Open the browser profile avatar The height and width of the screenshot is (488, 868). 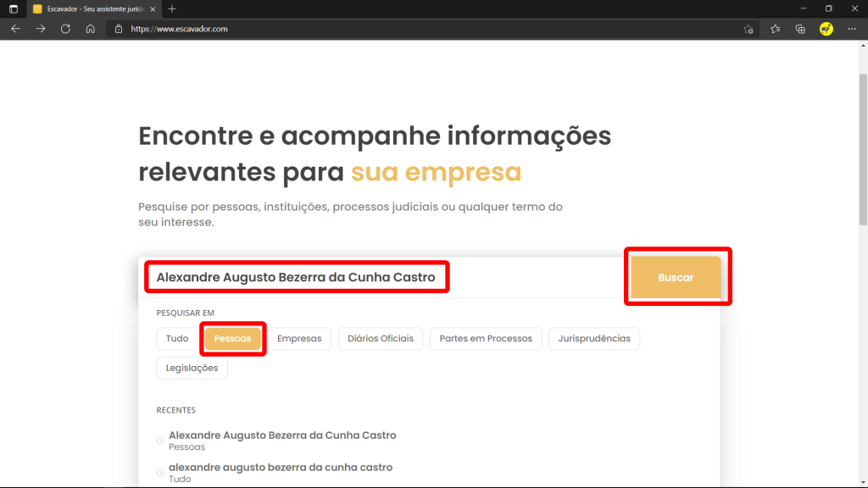pyautogui.click(x=826, y=29)
